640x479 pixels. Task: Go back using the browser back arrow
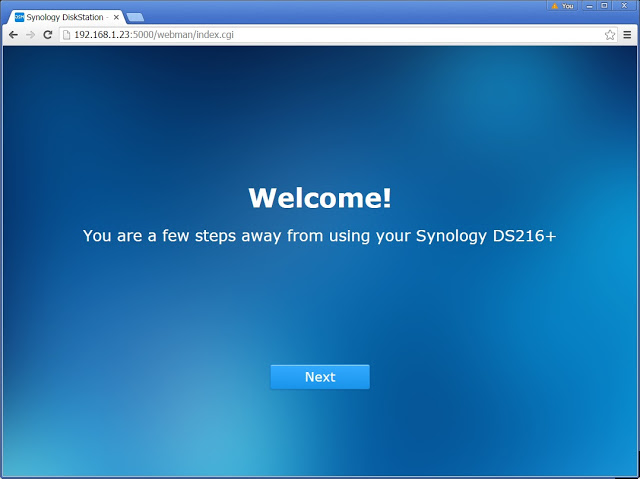(x=13, y=35)
